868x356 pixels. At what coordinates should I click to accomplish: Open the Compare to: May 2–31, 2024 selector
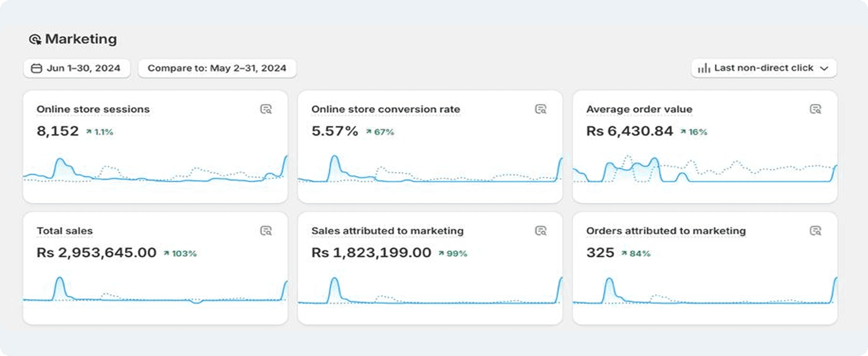tap(217, 68)
